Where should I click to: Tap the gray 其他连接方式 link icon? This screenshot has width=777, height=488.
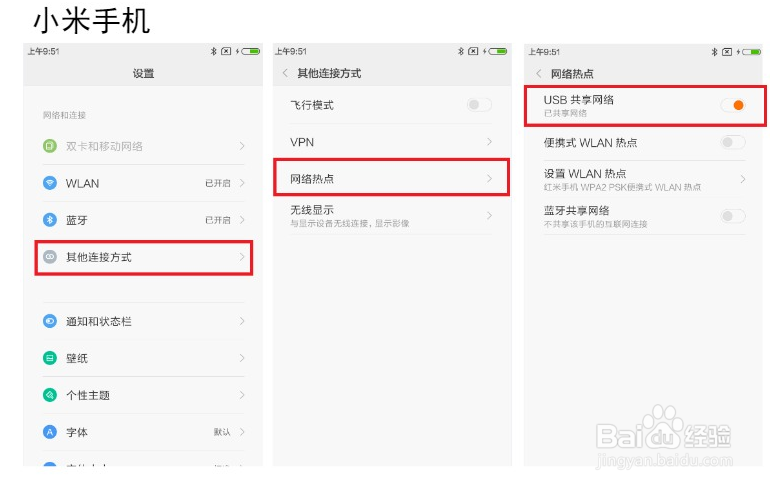click(50, 257)
